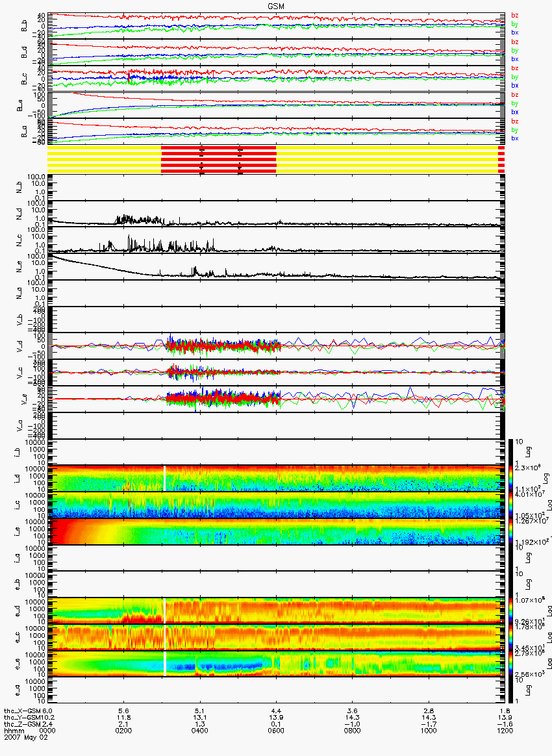552x756 pixels.
Task: Select the N_c density panel label
Action: pos(19,240)
